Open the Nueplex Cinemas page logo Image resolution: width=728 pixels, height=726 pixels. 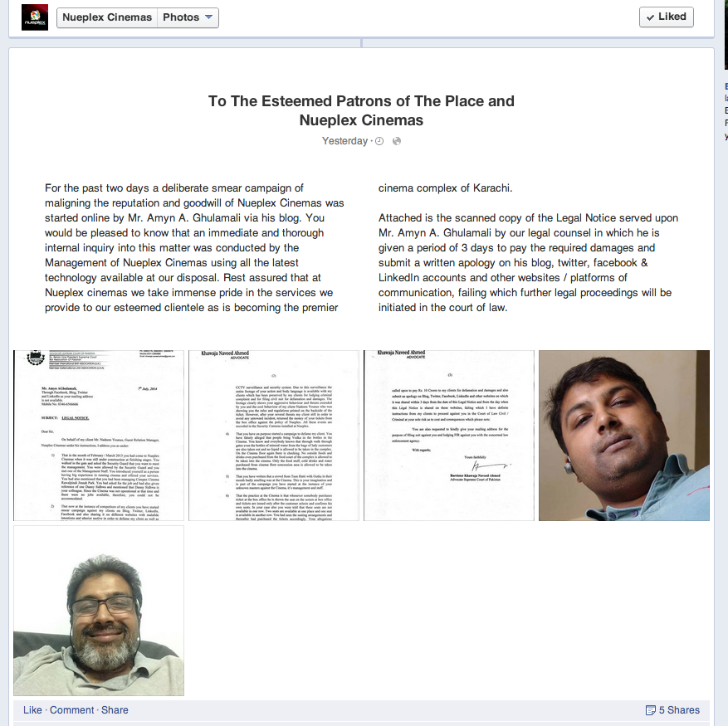[35, 17]
